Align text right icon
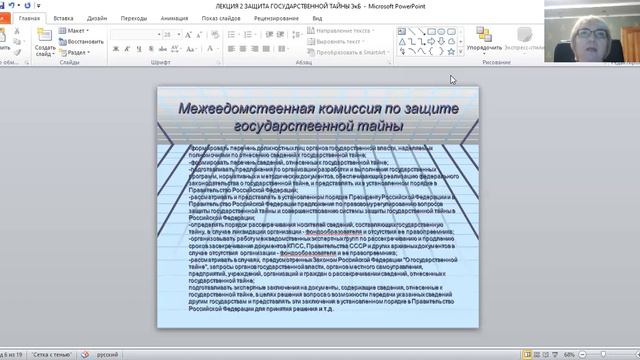 255,49
